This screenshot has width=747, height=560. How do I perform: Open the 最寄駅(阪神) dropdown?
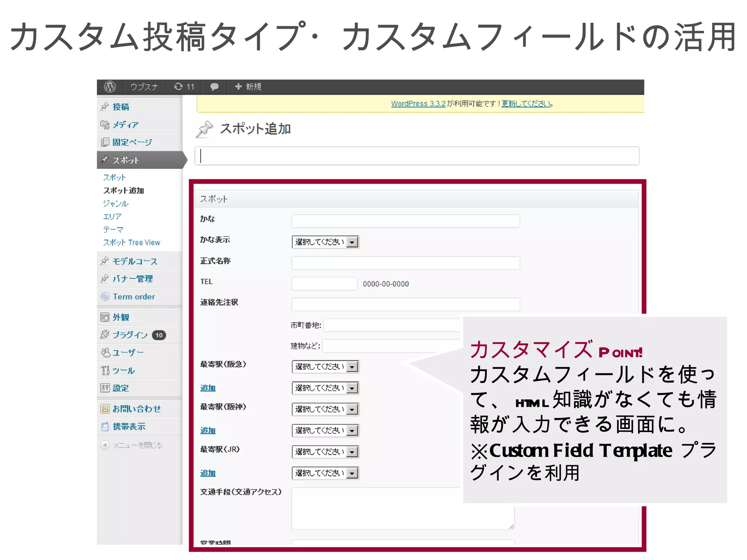pyautogui.click(x=325, y=409)
